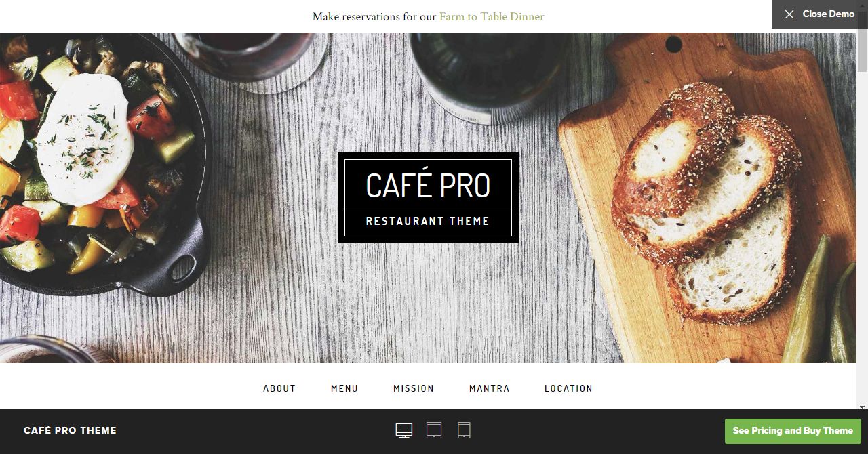Click the Close Demo text label
The width and height of the screenshot is (868, 454).
click(828, 14)
